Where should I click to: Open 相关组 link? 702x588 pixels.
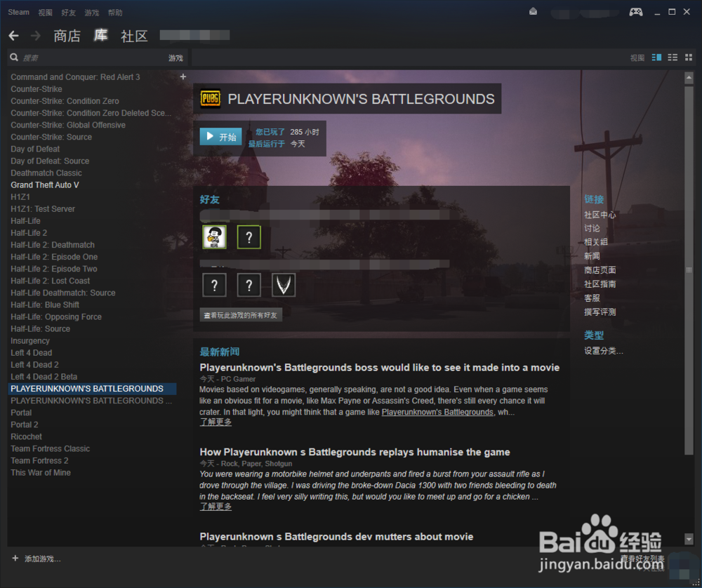click(596, 242)
